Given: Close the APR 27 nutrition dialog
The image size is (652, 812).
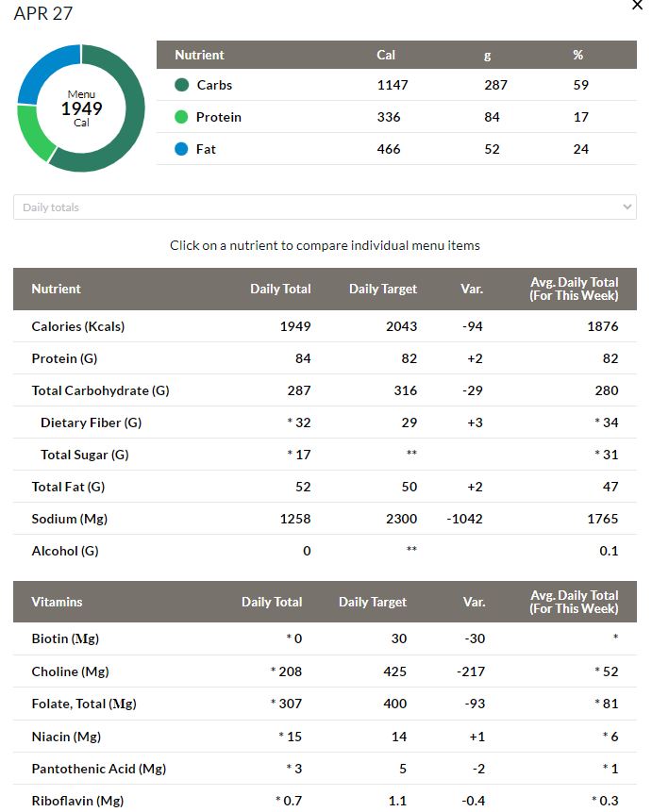Looking at the screenshot, I should pos(637,5).
